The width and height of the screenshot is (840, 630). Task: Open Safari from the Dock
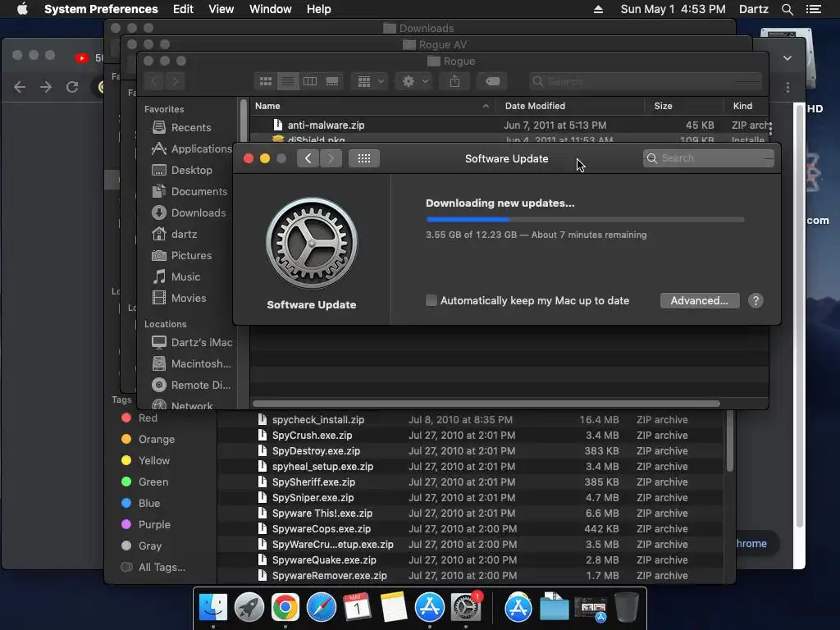(322, 608)
